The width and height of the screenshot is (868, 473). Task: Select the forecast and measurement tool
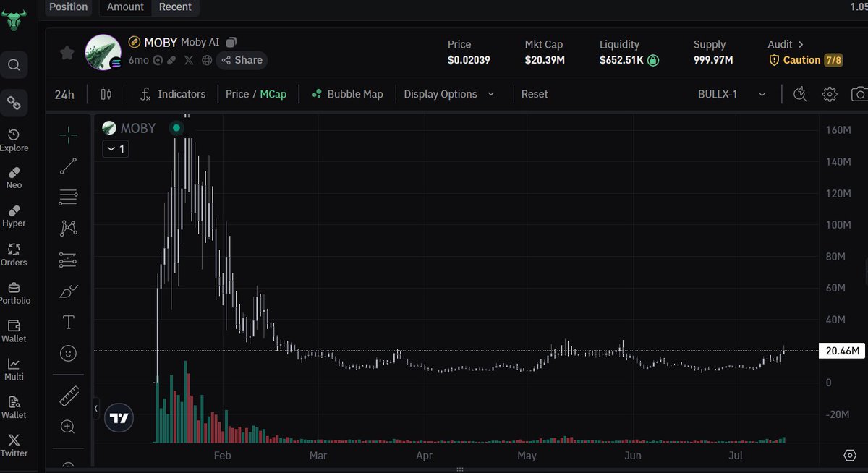(x=69, y=260)
